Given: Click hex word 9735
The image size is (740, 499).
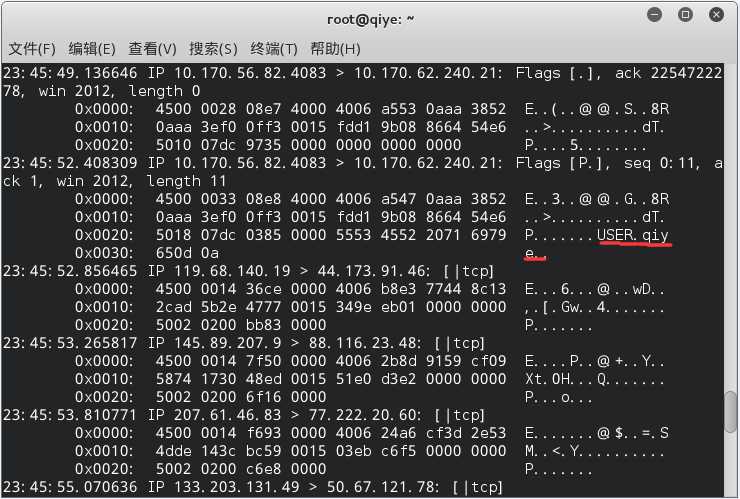Looking at the screenshot, I should (x=263, y=145).
